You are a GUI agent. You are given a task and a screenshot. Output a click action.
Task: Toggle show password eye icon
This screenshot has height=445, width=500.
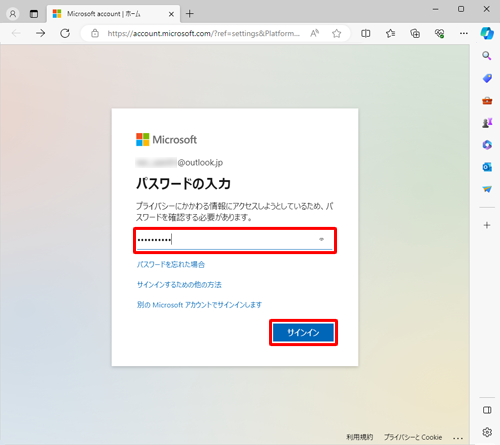[x=321, y=239]
